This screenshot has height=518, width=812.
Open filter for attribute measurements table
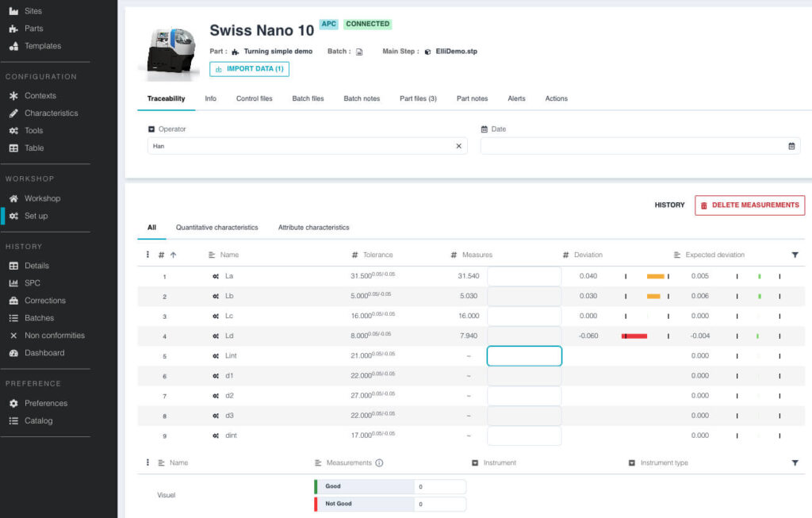[795, 463]
